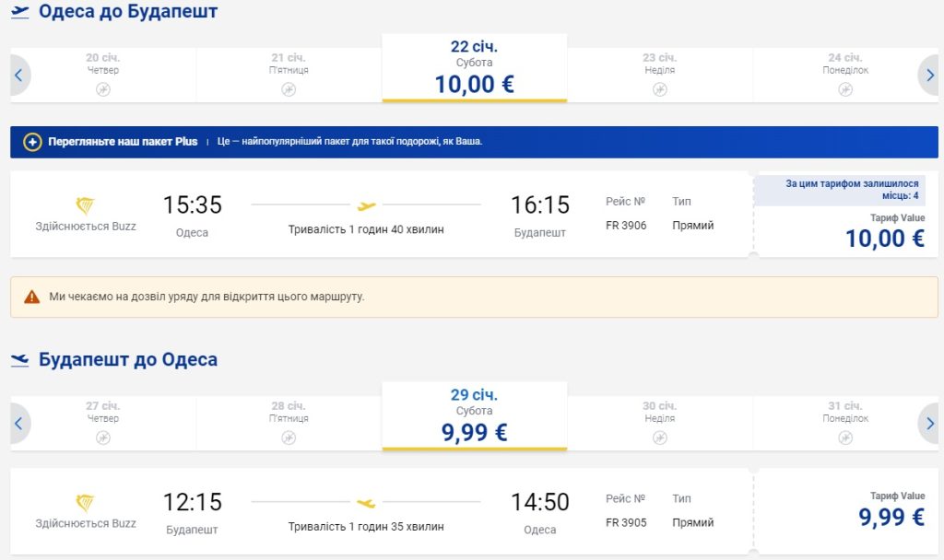Click the no-flight icon under 30 січ.
This screenshot has width=944, height=560.
(659, 437)
